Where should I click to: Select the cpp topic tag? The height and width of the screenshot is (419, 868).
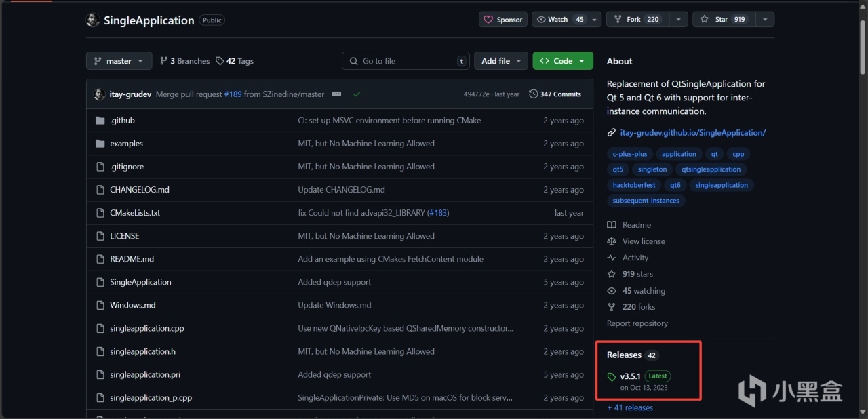[738, 154]
